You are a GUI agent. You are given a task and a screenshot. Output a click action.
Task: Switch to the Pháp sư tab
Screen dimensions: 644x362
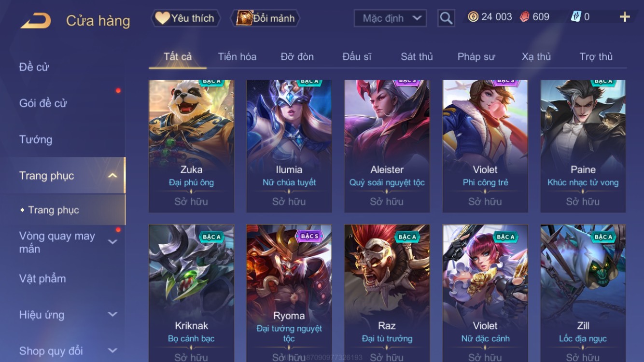pyautogui.click(x=476, y=56)
